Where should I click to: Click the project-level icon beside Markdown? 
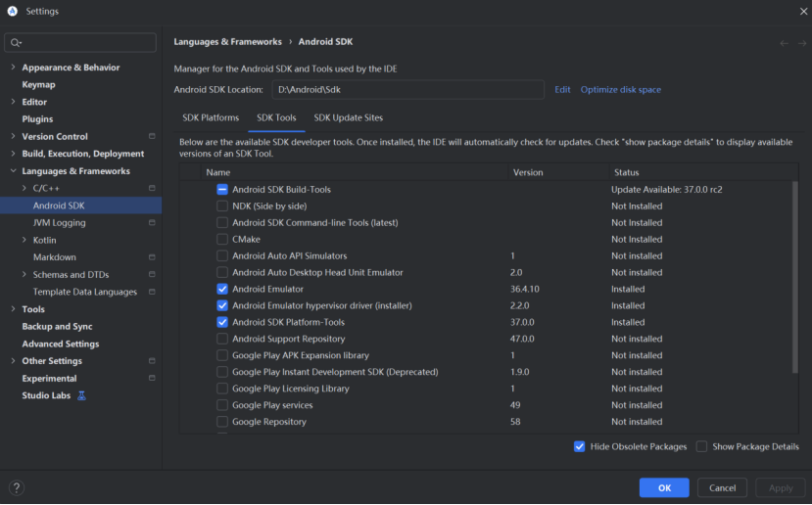[x=152, y=257]
